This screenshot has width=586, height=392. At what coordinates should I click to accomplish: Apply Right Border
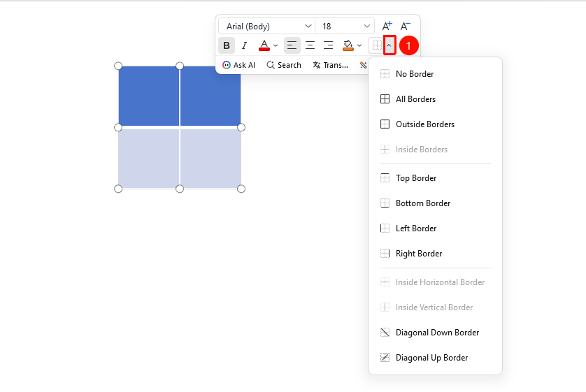click(x=435, y=254)
